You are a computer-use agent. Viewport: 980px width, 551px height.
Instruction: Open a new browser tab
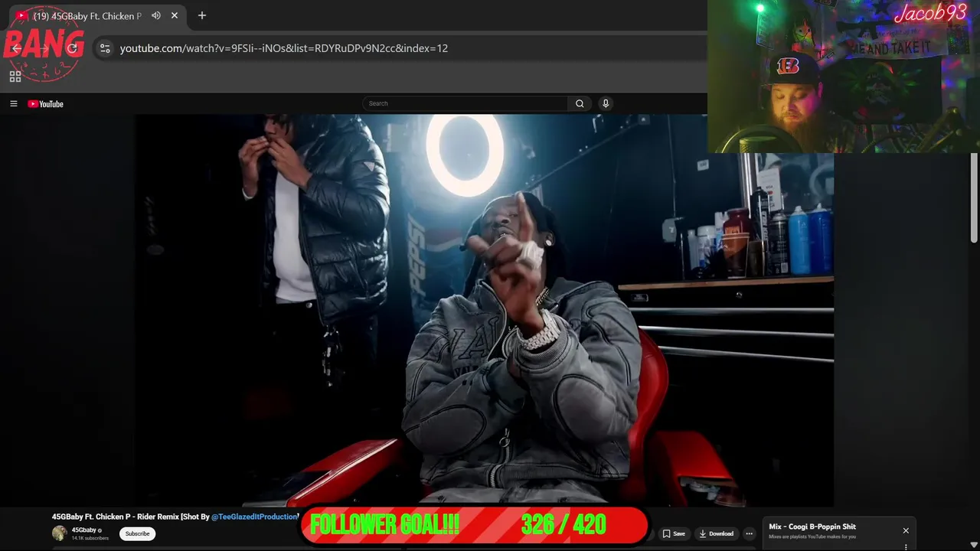point(202,15)
